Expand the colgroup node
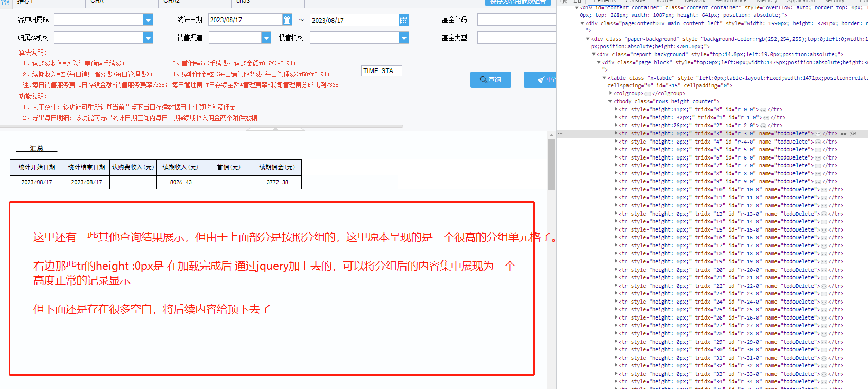This screenshot has height=389, width=868. [x=611, y=94]
